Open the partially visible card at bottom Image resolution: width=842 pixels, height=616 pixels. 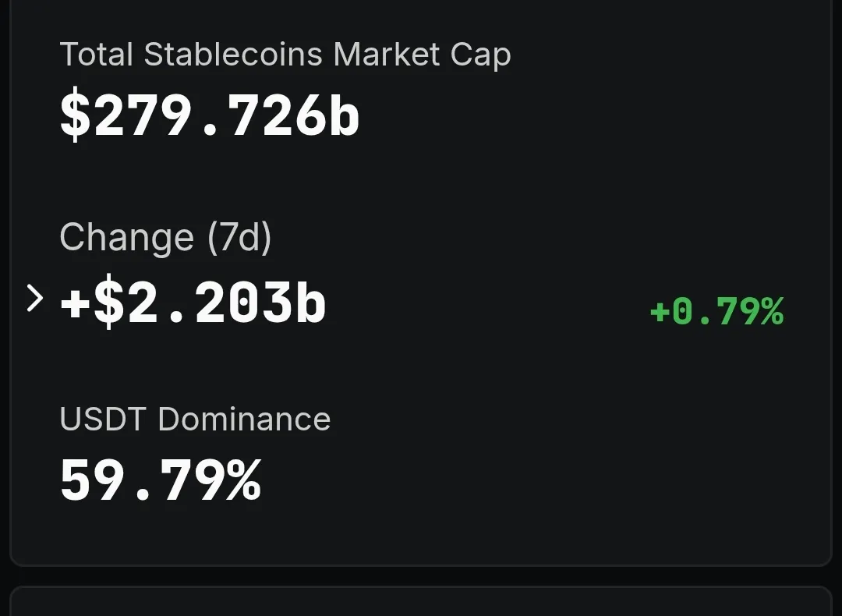[x=421, y=602]
